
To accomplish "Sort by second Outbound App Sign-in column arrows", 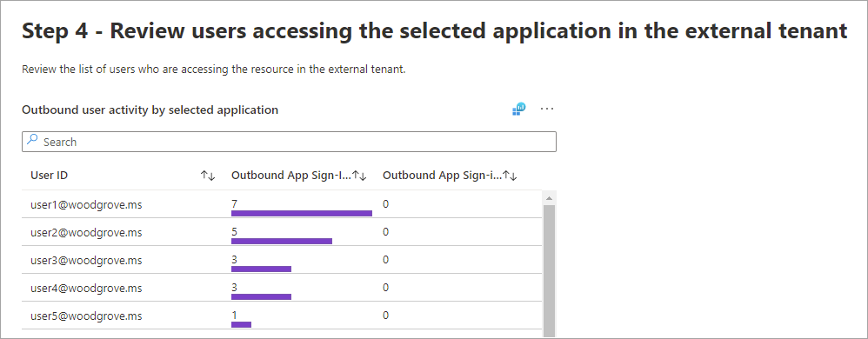I will pos(510,176).
